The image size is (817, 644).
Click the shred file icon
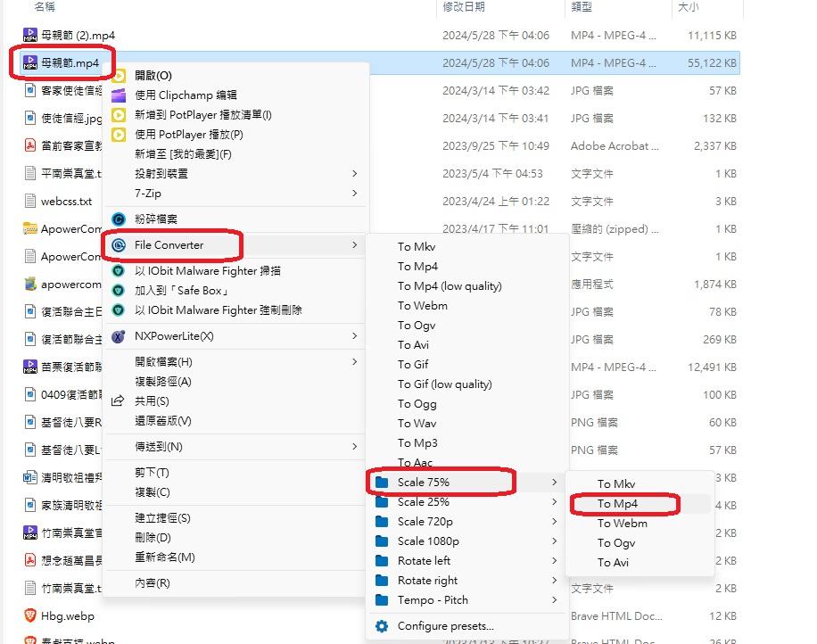119,219
